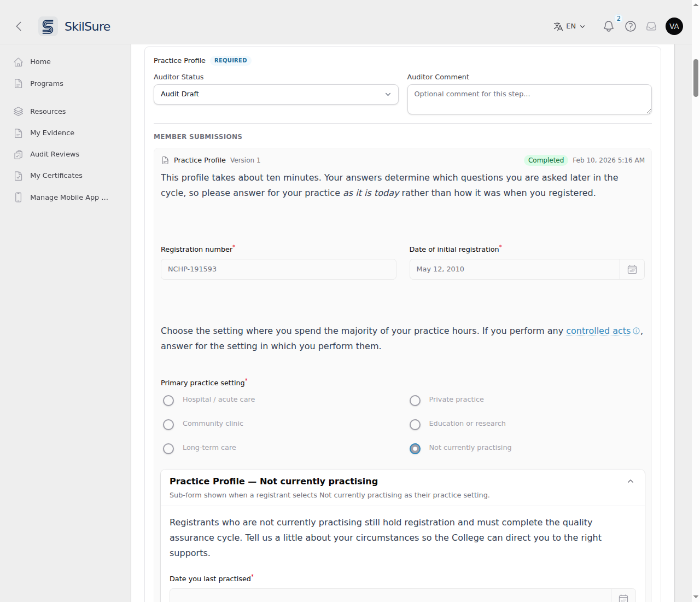Click the MEMBER SUBMISSIONS heading

(x=198, y=137)
